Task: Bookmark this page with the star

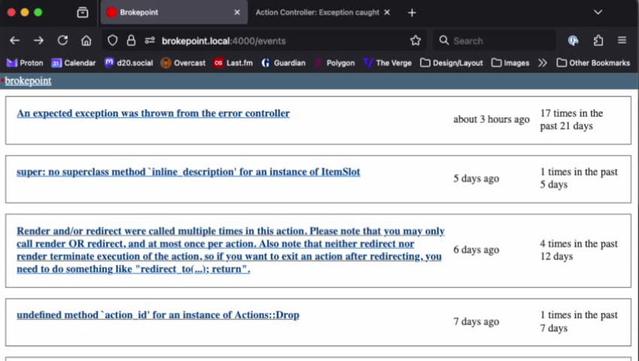Action: pyautogui.click(x=415, y=40)
